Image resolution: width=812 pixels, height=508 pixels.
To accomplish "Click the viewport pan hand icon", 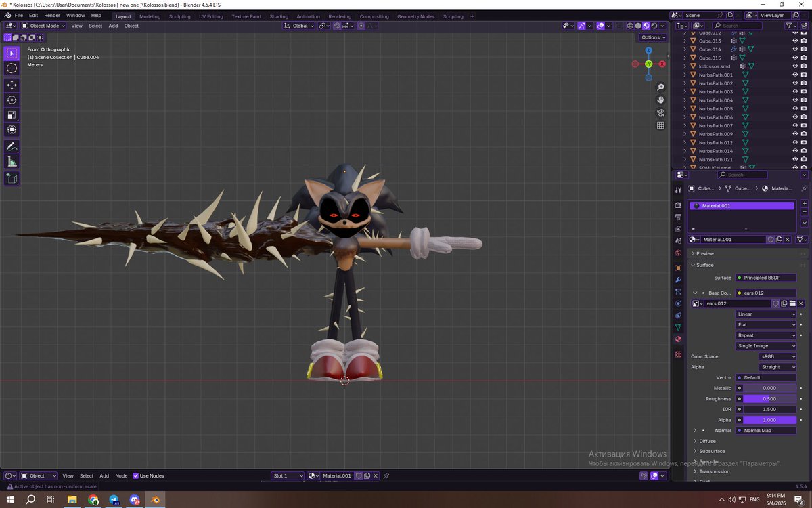I will click(660, 100).
